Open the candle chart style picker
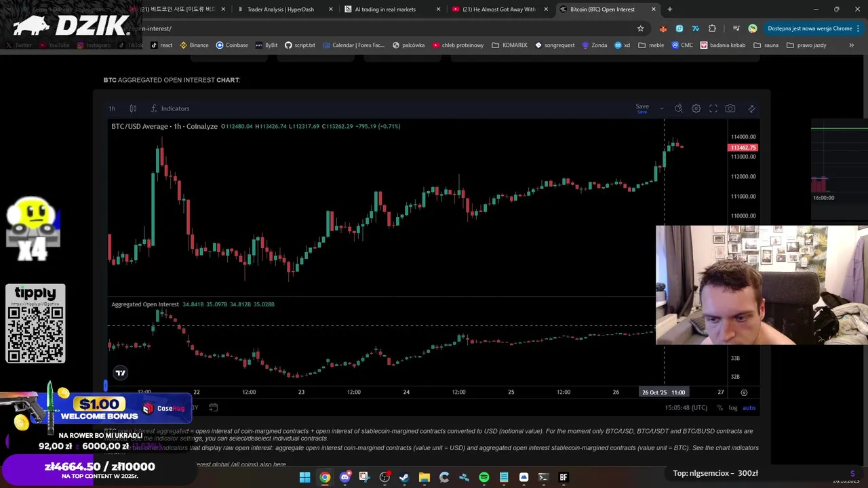This screenshot has height=488, width=868. pos(133,108)
